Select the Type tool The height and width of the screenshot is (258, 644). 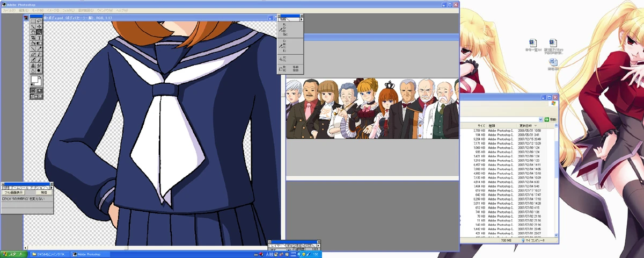coord(39,38)
